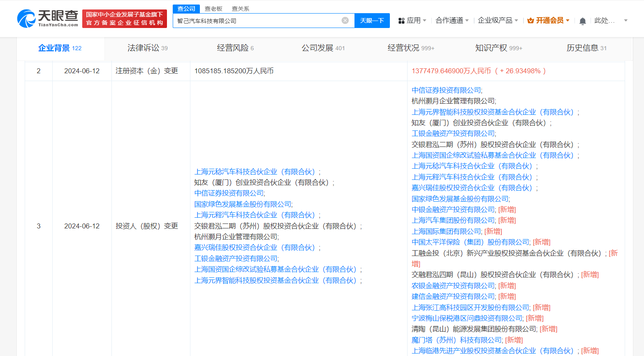Clear the search box with the × icon
Image resolution: width=644 pixels, height=356 pixels.
345,21
